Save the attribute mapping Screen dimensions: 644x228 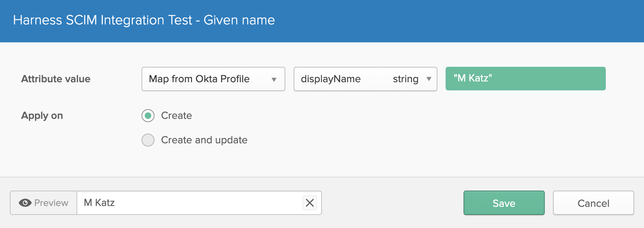click(504, 203)
